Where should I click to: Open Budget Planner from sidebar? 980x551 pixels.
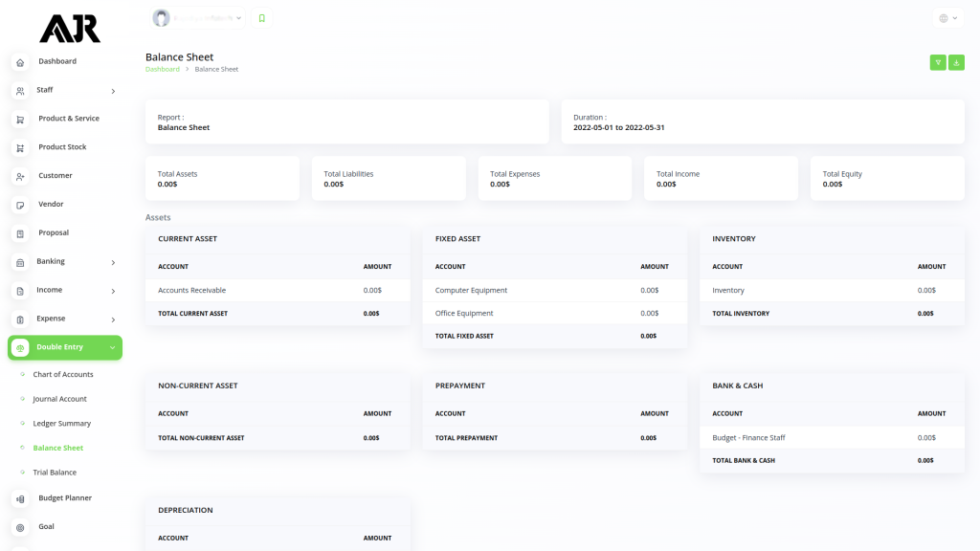click(x=65, y=498)
